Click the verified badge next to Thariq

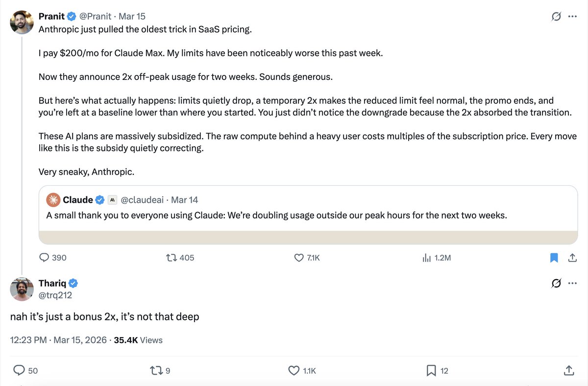coord(73,283)
